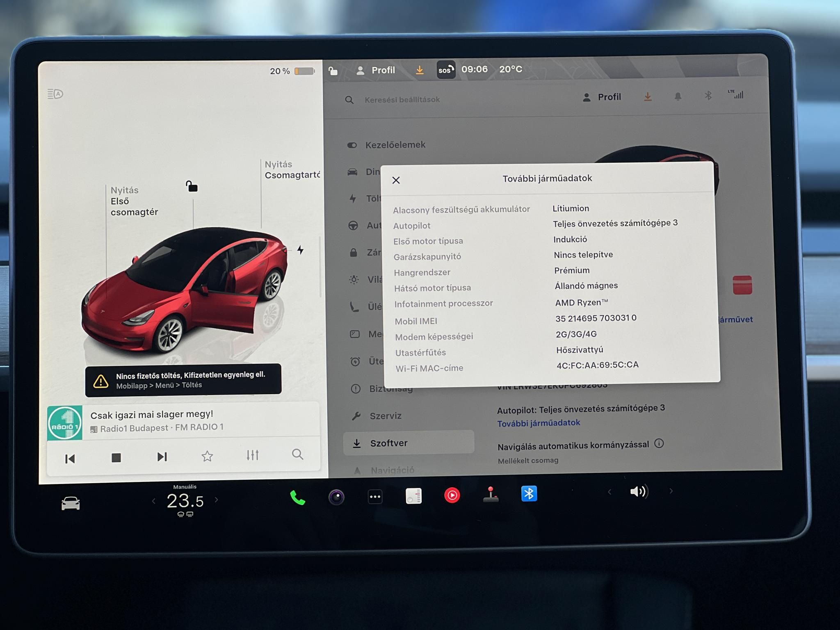Tap the status bar lock icon
This screenshot has height=630, width=840.
tap(333, 71)
